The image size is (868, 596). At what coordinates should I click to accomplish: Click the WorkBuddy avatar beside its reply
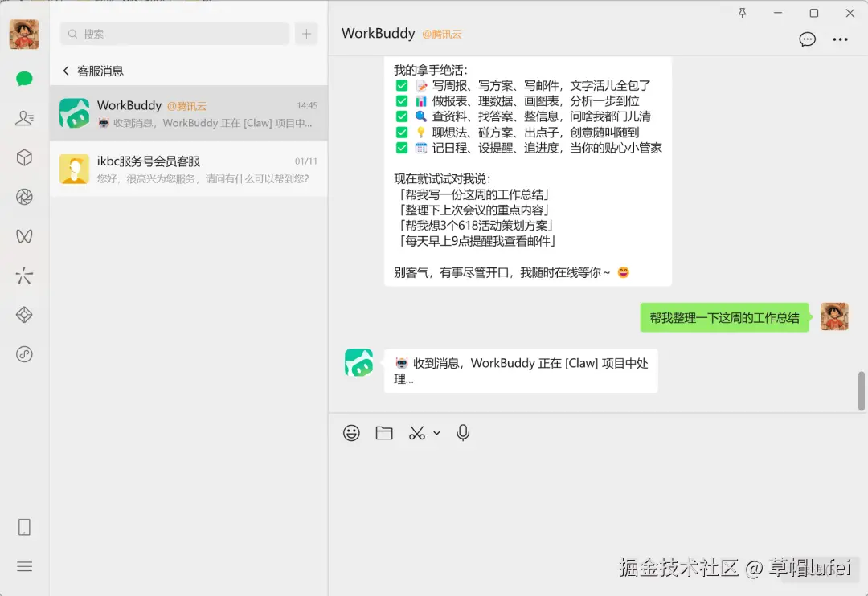click(x=358, y=362)
